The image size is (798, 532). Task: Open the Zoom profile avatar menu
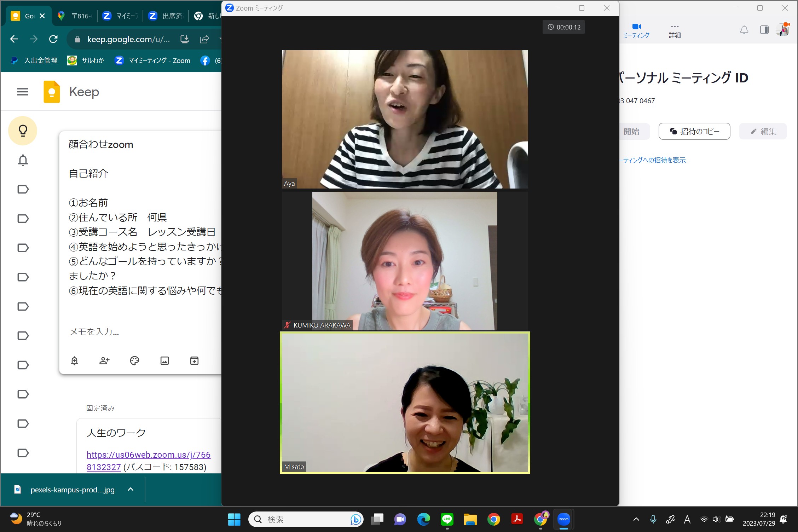[x=783, y=29]
